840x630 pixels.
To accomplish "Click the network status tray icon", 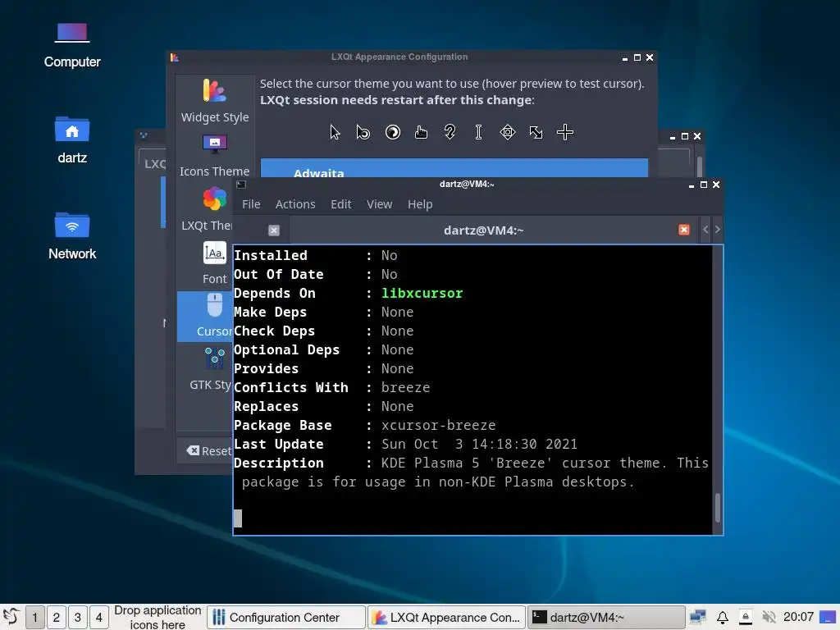I will click(697, 617).
